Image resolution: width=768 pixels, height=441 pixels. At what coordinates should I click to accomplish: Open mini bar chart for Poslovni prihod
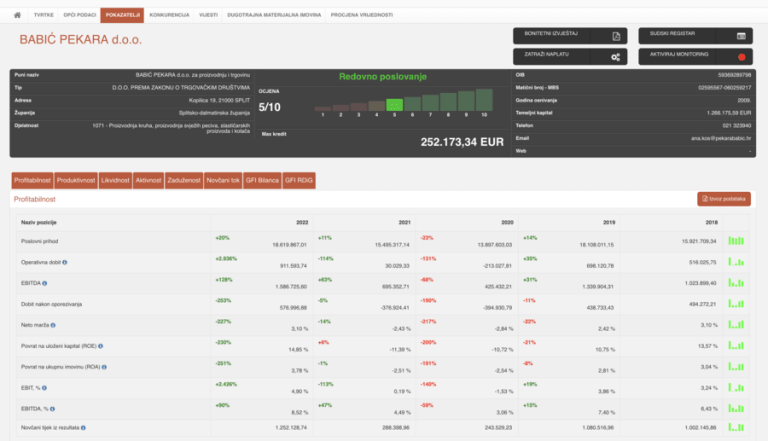coord(736,240)
